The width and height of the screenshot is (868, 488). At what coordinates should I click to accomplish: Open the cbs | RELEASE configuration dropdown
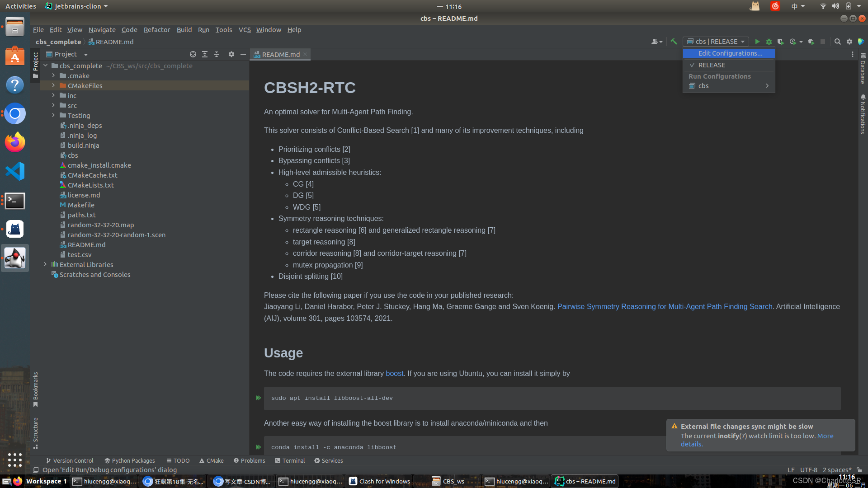tap(716, 41)
